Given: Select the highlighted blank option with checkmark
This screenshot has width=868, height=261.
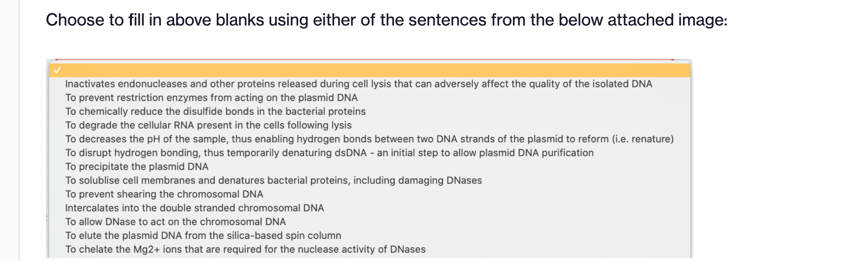Looking at the screenshot, I should tap(370, 70).
